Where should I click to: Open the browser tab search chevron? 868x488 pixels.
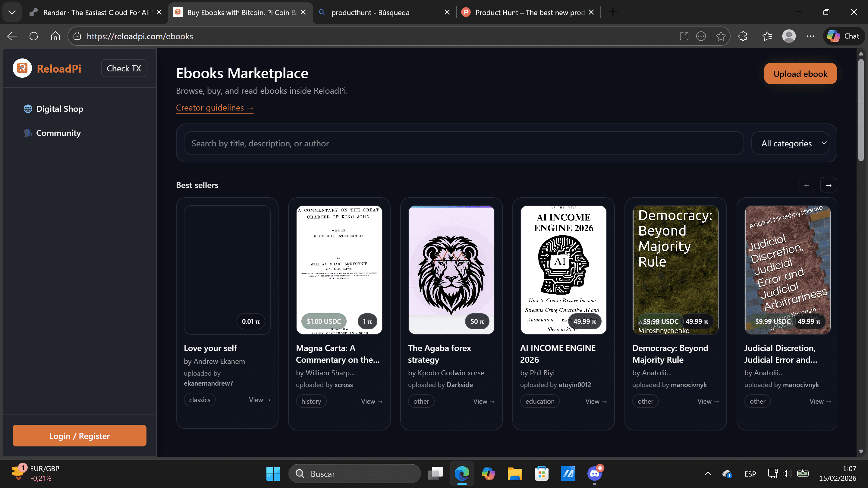(x=12, y=12)
